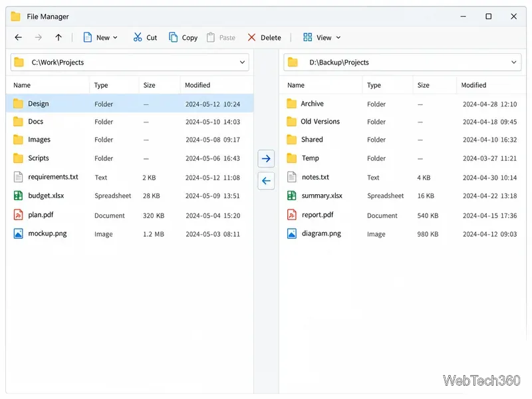
Task: Click the Images folder name
Action: [x=39, y=140]
